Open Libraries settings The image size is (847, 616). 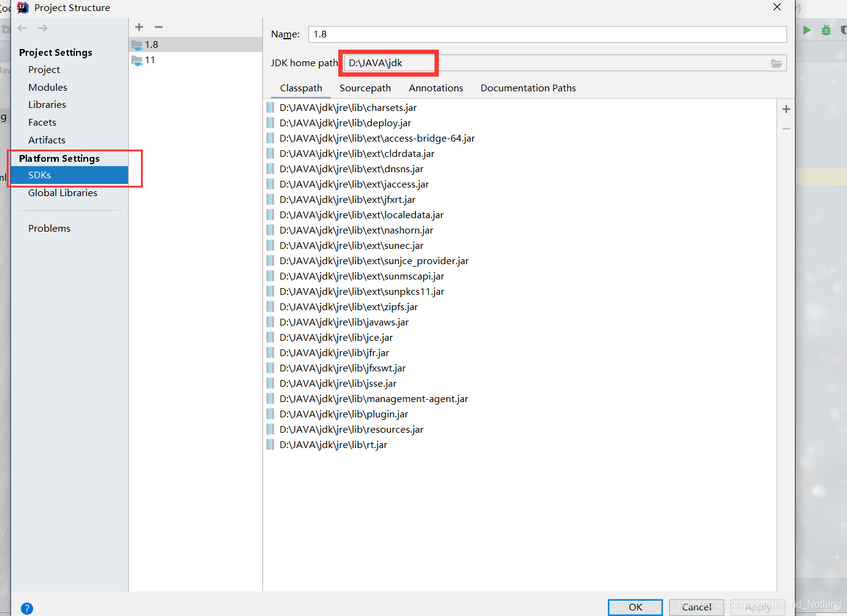click(47, 104)
